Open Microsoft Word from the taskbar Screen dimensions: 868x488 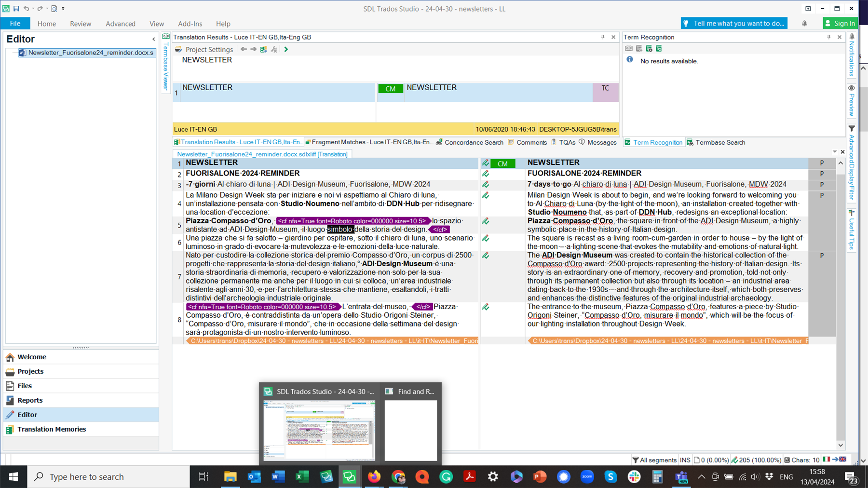278,477
